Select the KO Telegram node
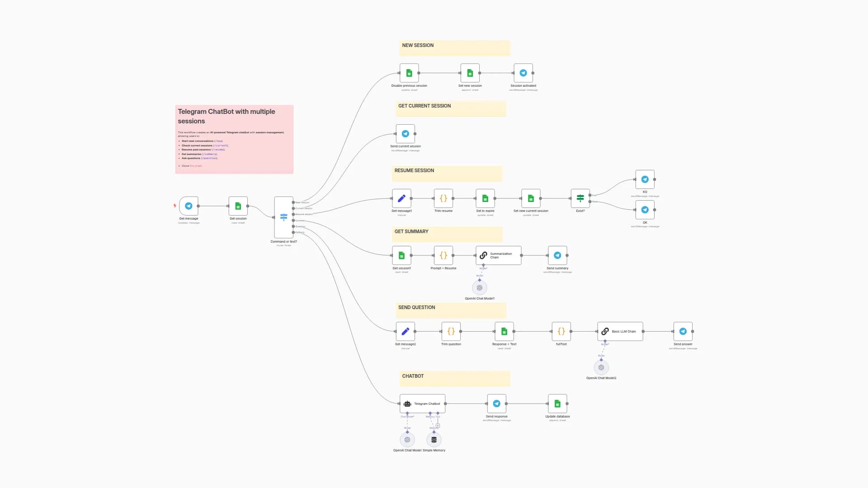This screenshot has height=488, width=868. [x=645, y=179]
